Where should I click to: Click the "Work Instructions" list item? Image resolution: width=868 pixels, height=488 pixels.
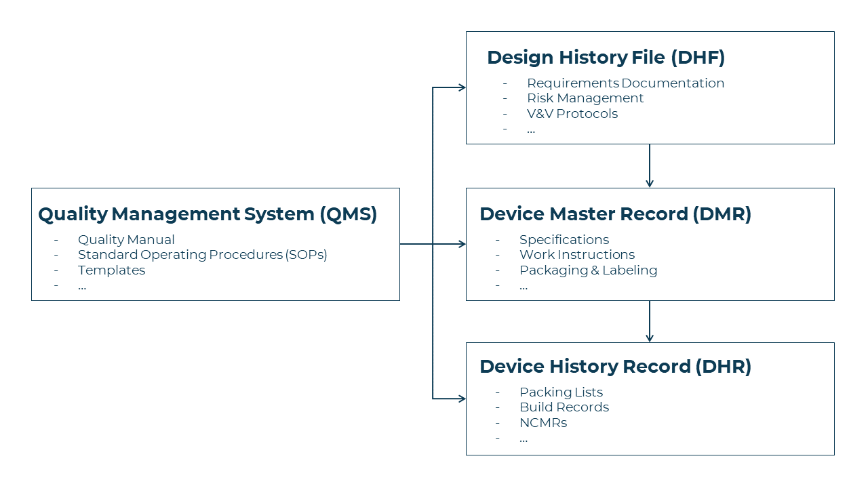(x=577, y=255)
